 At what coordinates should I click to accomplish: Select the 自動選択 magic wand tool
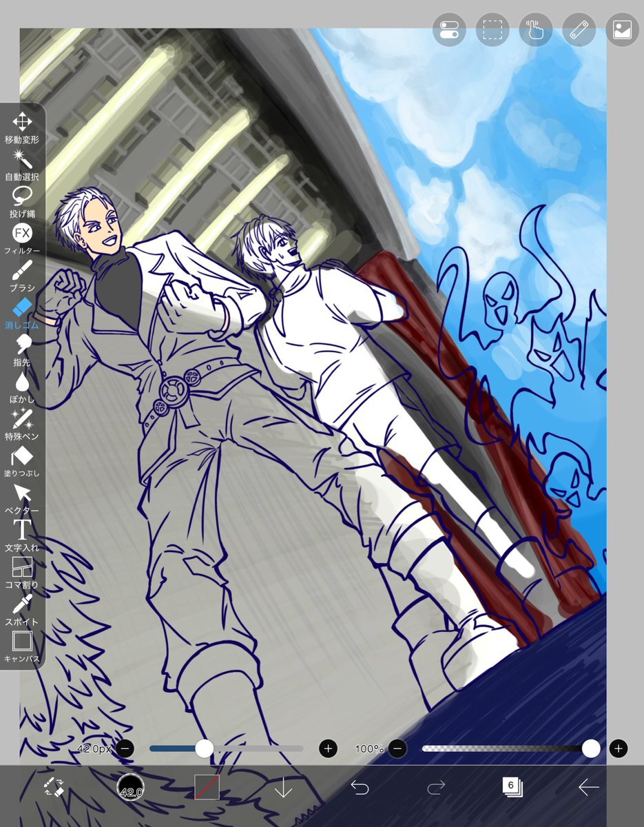tap(22, 165)
